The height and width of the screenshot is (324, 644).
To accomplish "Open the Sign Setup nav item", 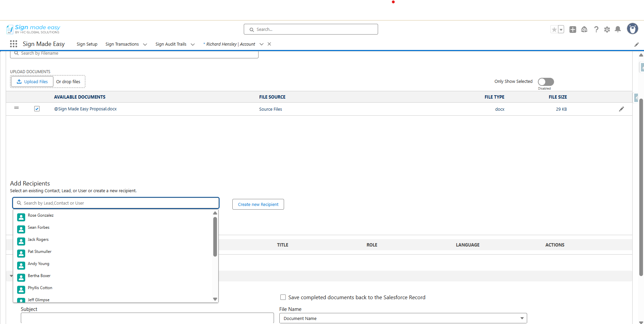I will 87,44.
